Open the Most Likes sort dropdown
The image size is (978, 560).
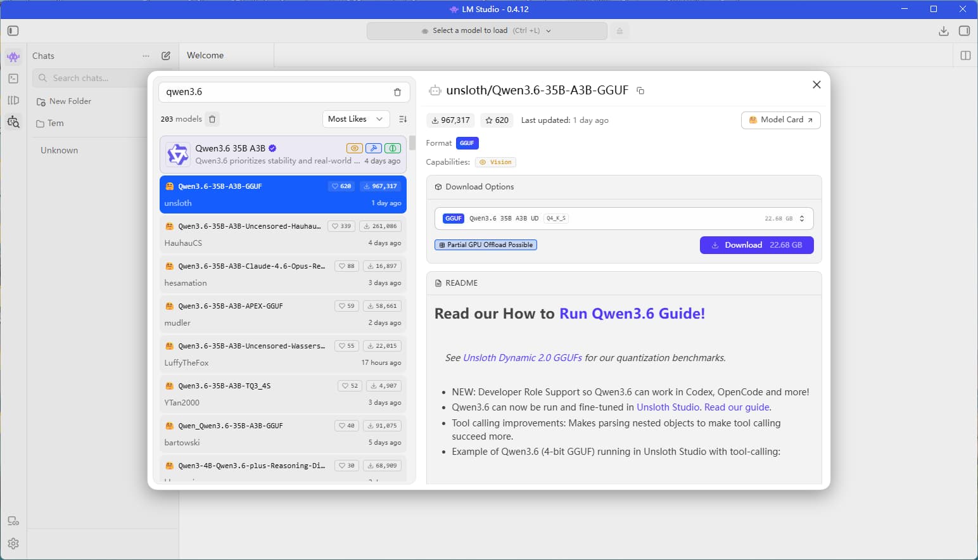pos(355,119)
